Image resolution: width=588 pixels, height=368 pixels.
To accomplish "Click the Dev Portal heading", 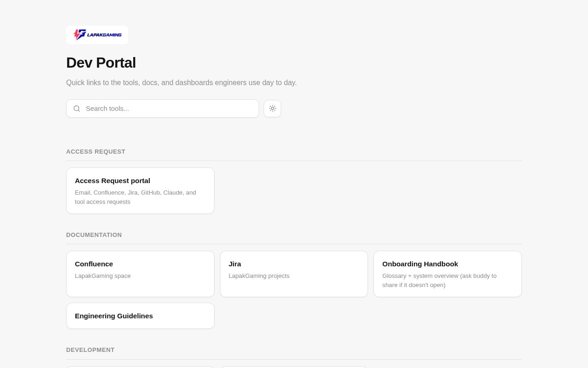I will (x=101, y=63).
